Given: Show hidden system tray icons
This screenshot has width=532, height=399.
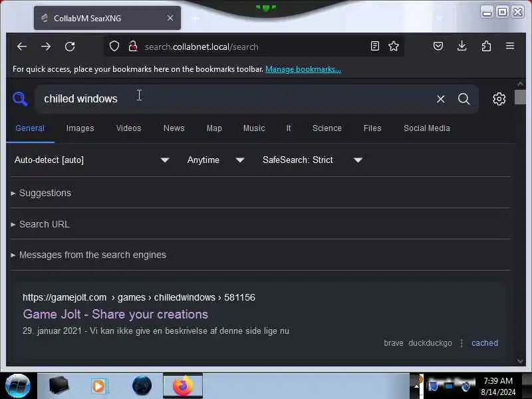Looking at the screenshot, I should click(416, 386).
